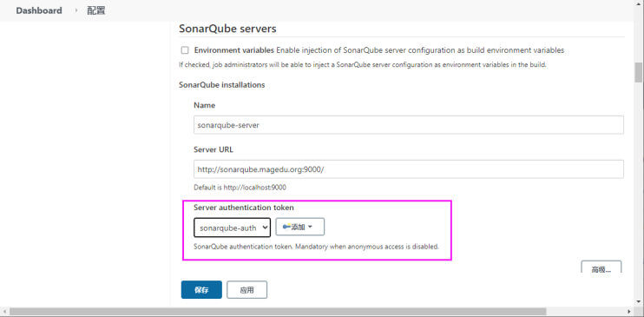Viewport: 644px width, 317px height.
Task: Click the 配置 breadcrumb item
Action: (96, 10)
